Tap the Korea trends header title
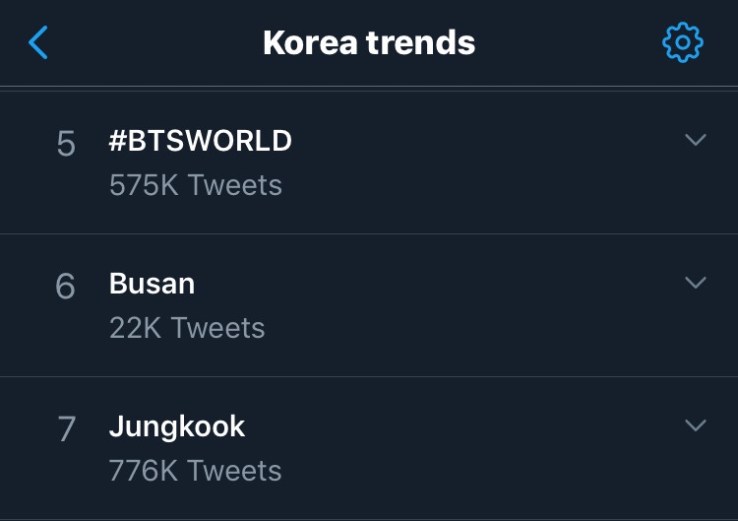The image size is (738, 521). (x=368, y=43)
